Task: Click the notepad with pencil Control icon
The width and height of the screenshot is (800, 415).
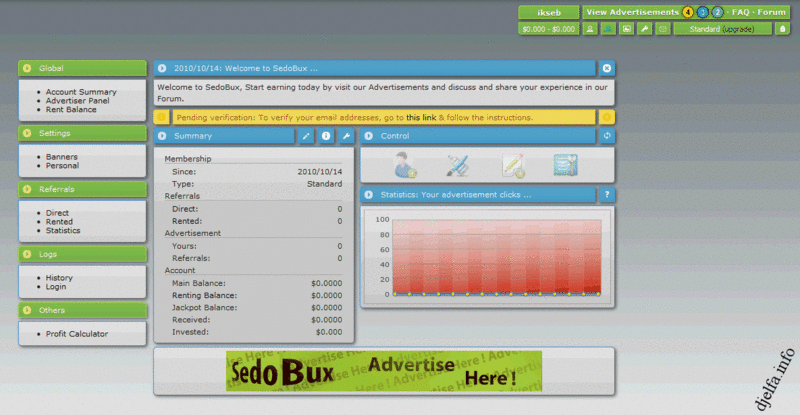Action: point(513,165)
